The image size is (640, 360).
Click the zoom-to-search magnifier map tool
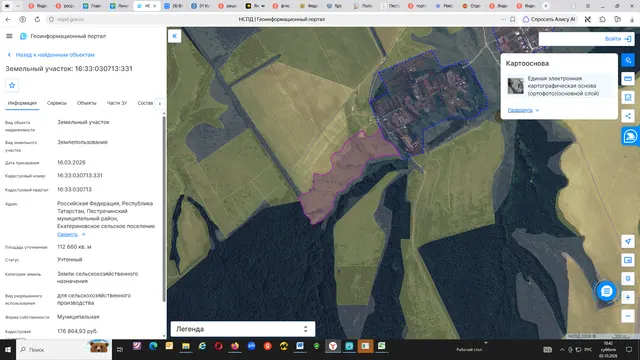(628, 279)
